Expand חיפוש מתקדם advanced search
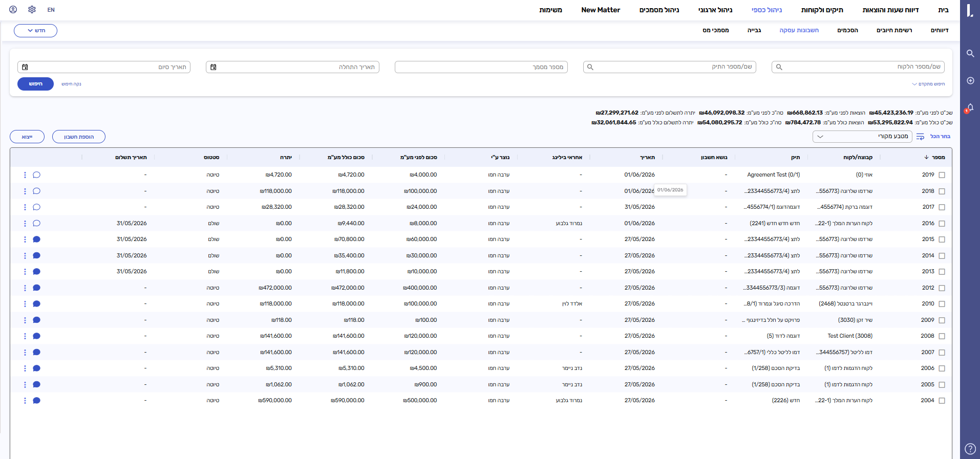Screen dimensions: 980x459 928,84
